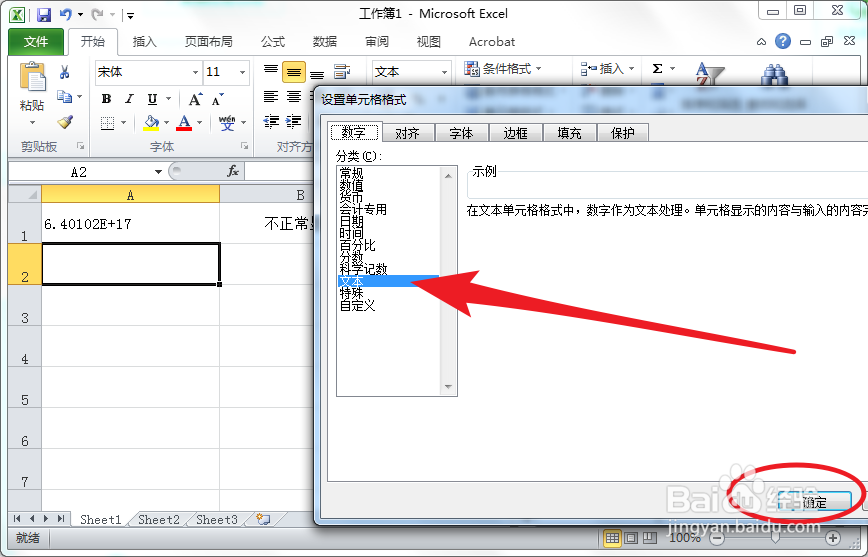The width and height of the screenshot is (868, 557).
Task: Open paste options arrow under 粘贴
Action: [32, 122]
